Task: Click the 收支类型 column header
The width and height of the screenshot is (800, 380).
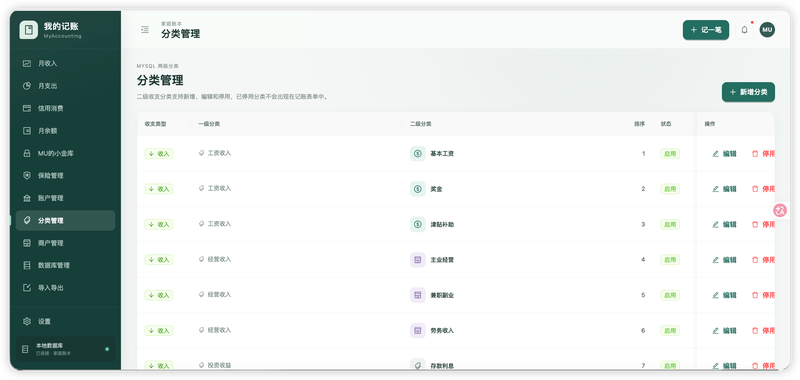Action: pos(156,124)
